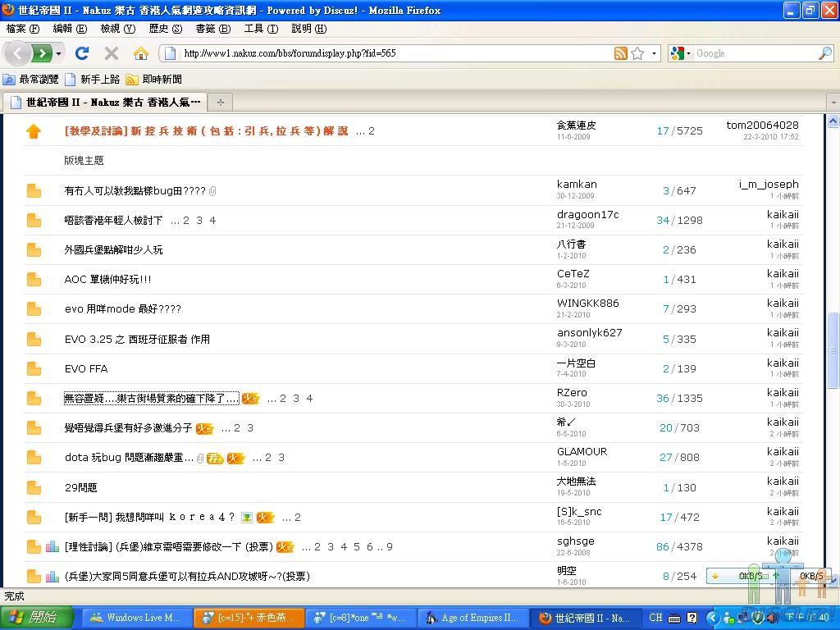Click the search magnifier icon
This screenshot has height=630, width=840.
point(824,53)
